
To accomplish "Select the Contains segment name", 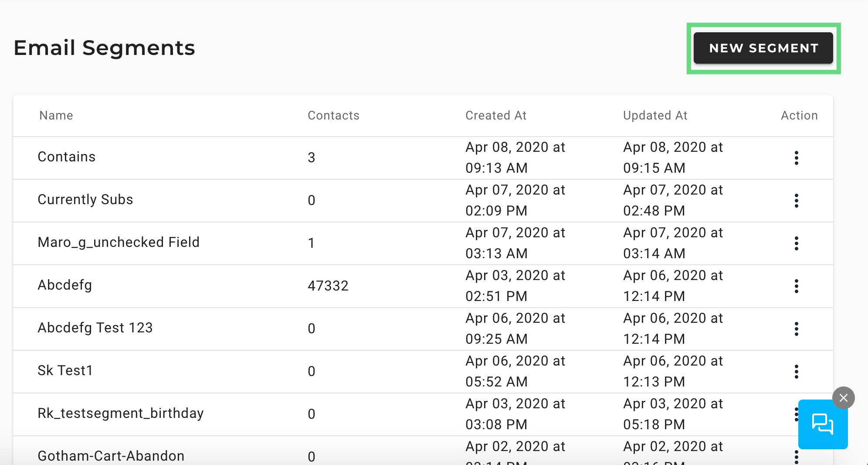I will click(67, 157).
